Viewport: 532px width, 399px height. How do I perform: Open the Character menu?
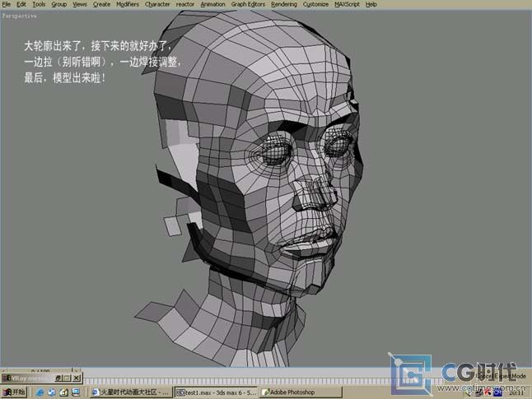click(x=157, y=4)
